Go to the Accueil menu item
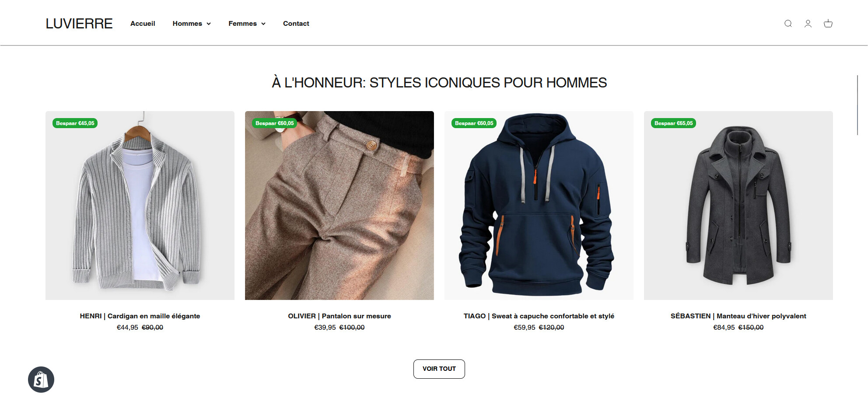The width and height of the screenshot is (868, 401). (143, 24)
